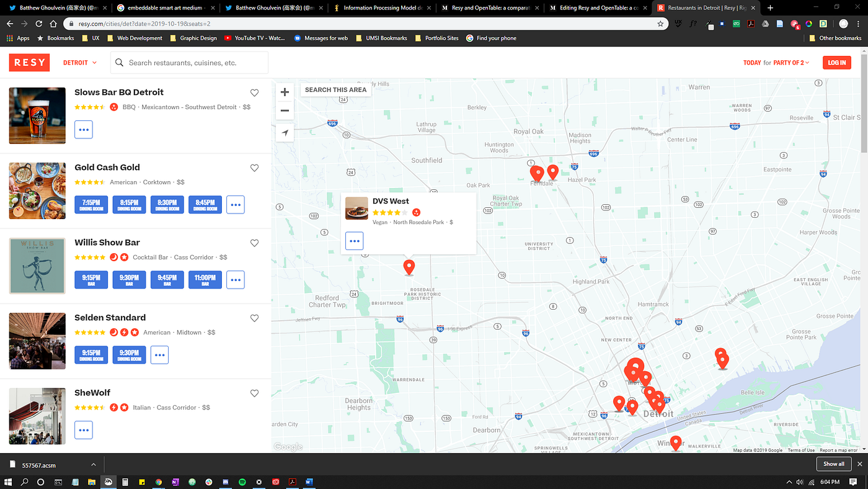Screen dimensions: 868x489
Task: Click the DVS West popup thumbnail
Action: click(356, 209)
